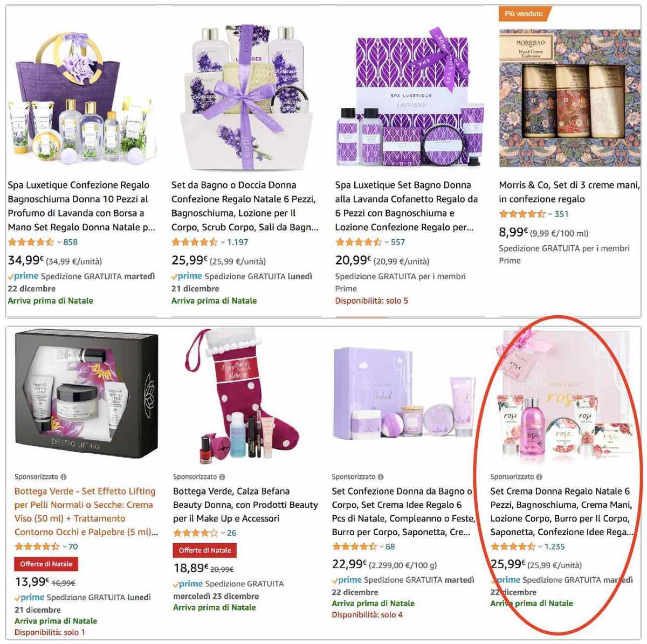The image size is (647, 644).
Task: Click info icon beside Bottega Verde Lifting Sponsorizzato
Action: click(64, 477)
